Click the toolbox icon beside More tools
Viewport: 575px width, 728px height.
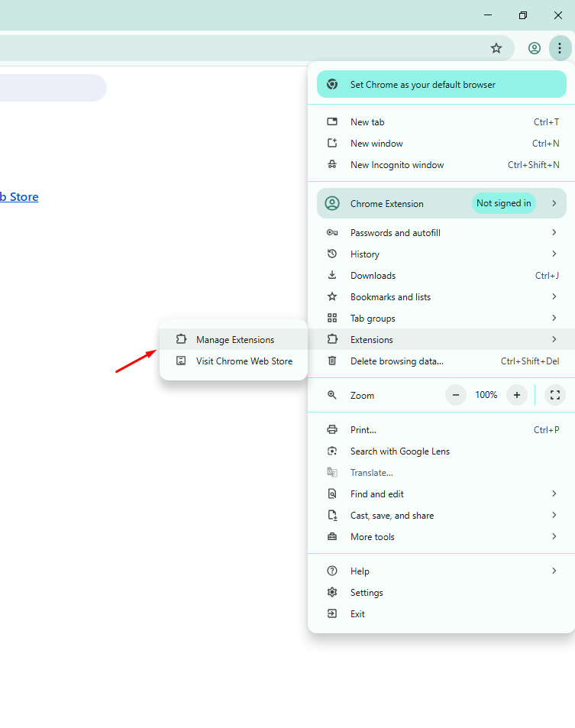[332, 537]
